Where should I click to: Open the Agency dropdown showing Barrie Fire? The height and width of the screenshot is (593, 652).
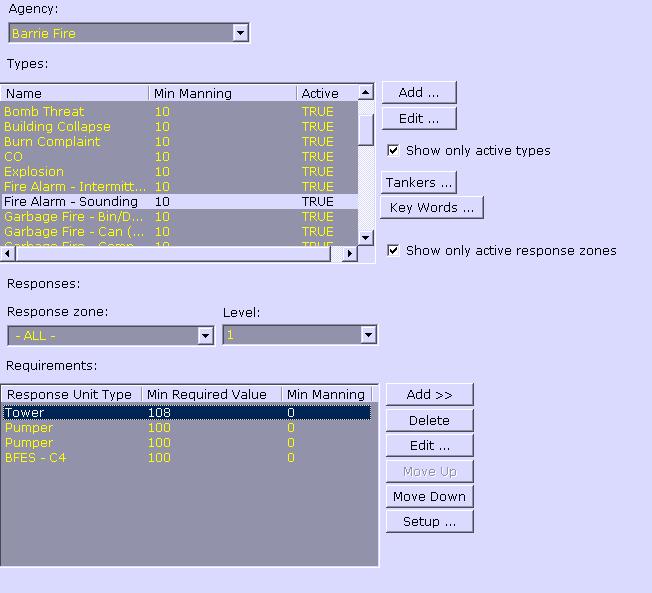[239, 33]
